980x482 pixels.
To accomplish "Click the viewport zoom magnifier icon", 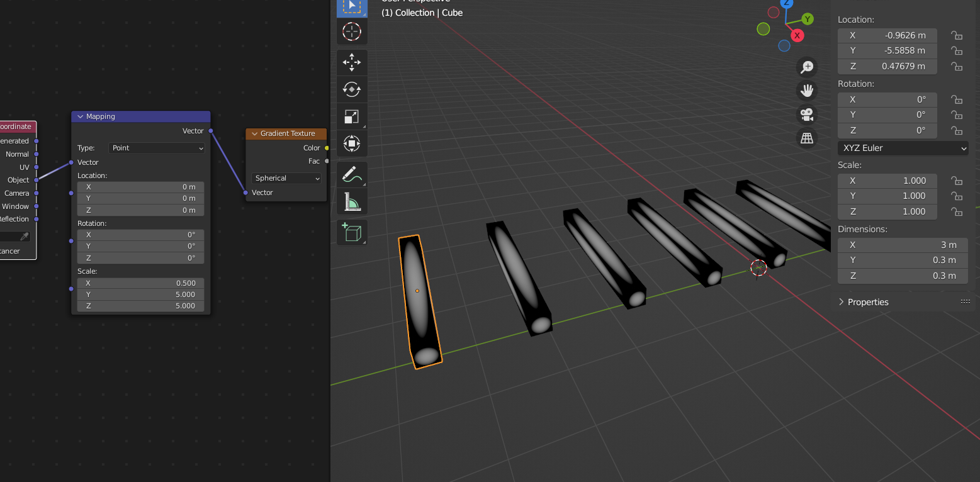I will [x=807, y=67].
